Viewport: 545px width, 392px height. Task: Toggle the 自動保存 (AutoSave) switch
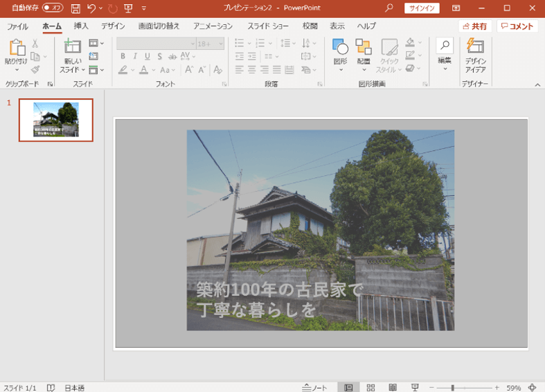tap(53, 8)
